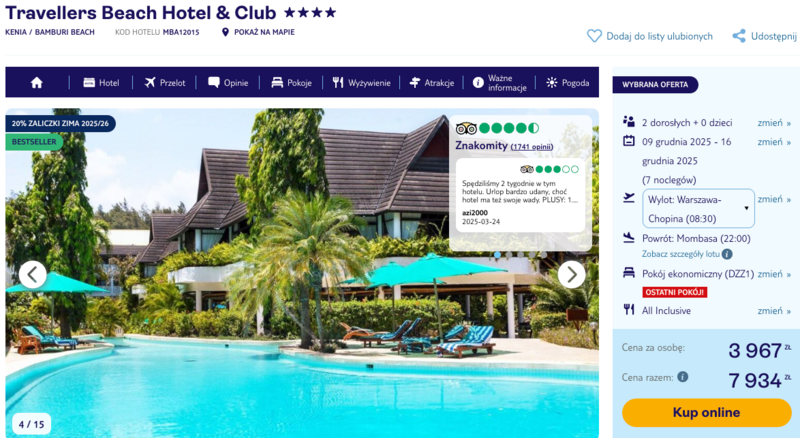
Task: Open the TripAdvisor owl logo rating
Action: pos(466,128)
